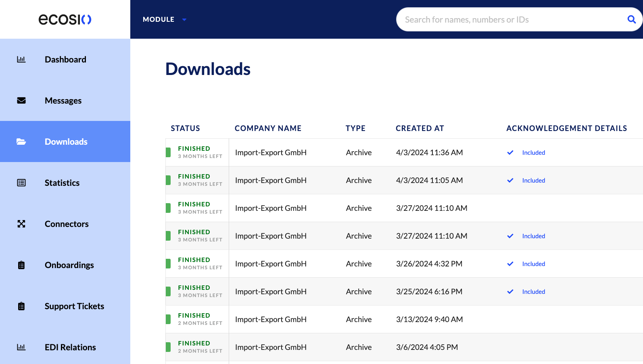643x364 pixels.
Task: Open Dashboard in the sidebar
Action: pyautogui.click(x=65, y=59)
